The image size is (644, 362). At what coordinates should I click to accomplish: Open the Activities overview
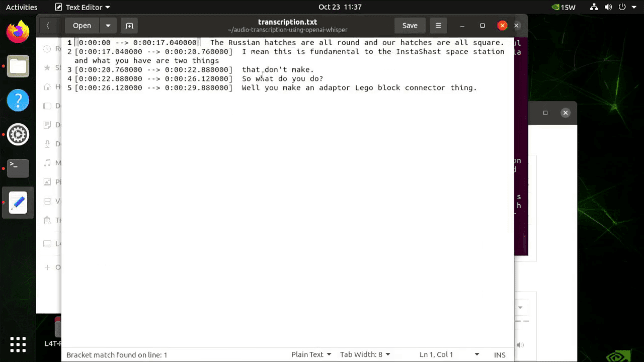[22, 7]
